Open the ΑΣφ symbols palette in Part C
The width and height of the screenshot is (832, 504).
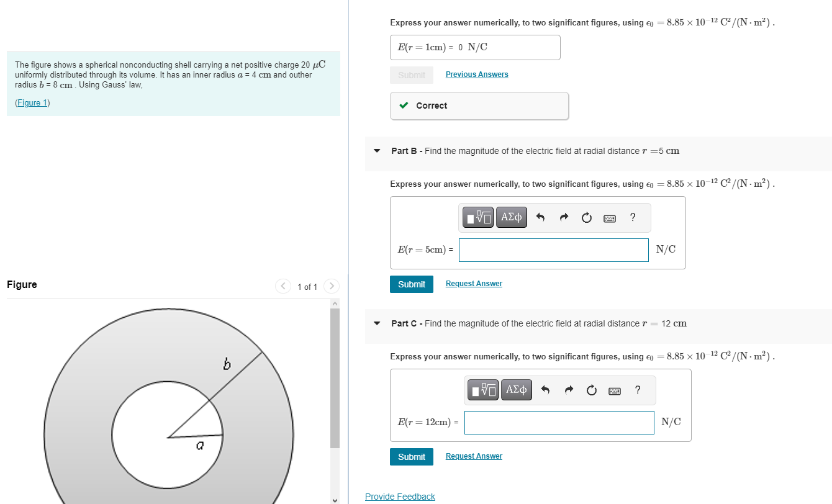(x=516, y=390)
